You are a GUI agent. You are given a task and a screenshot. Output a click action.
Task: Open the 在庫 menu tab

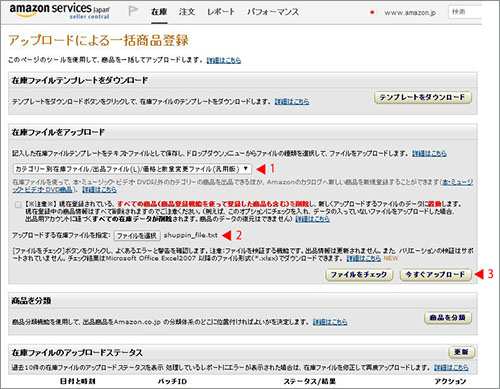point(159,12)
